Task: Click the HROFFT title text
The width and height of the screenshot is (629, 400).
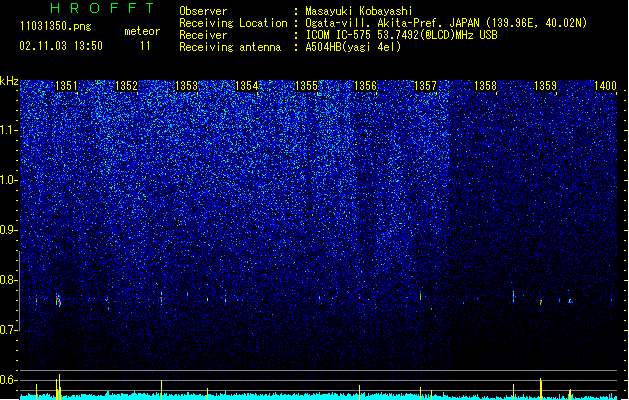Action: pyautogui.click(x=102, y=8)
